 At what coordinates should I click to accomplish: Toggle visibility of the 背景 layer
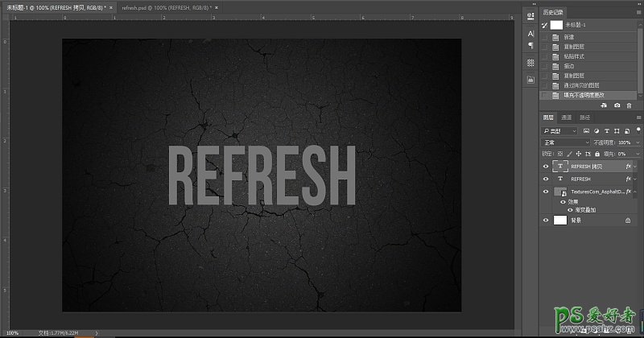(x=546, y=220)
